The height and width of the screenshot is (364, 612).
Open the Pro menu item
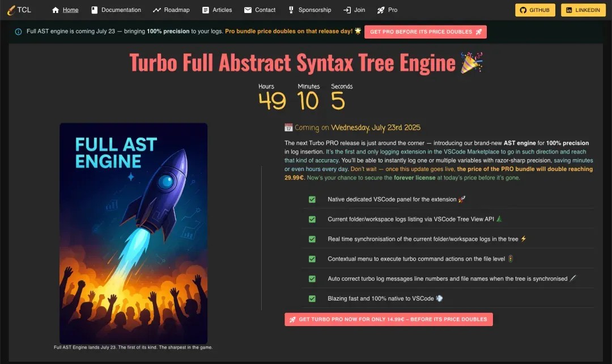coord(387,10)
